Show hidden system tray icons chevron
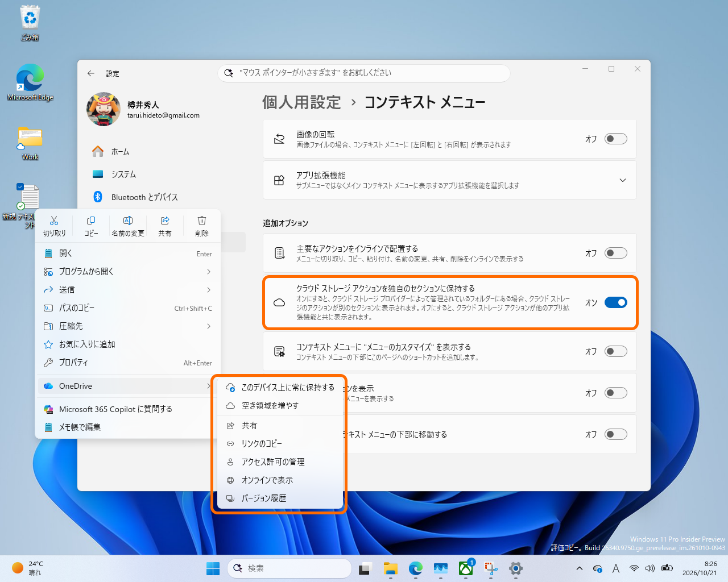 click(x=579, y=568)
